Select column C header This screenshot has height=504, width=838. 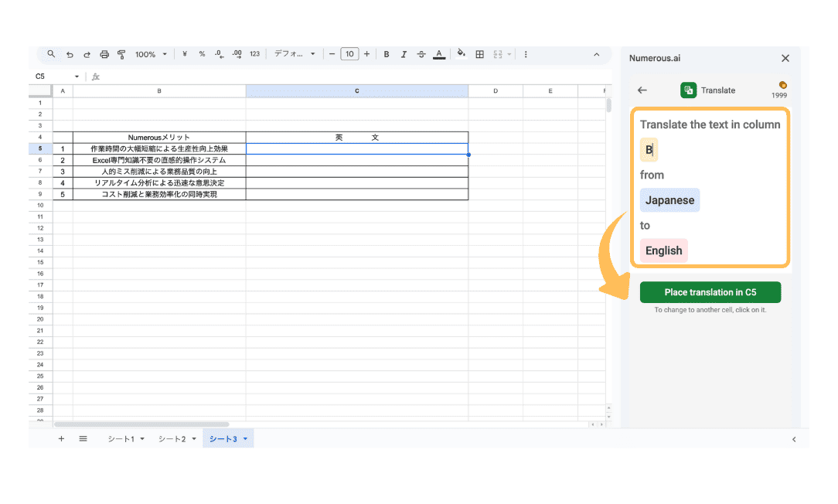(357, 91)
